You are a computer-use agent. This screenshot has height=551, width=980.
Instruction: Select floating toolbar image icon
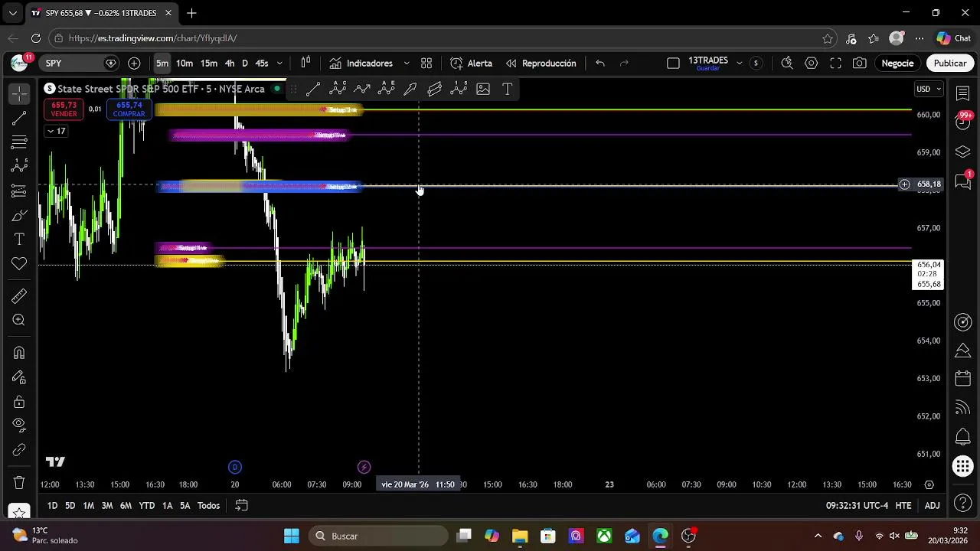click(x=483, y=90)
